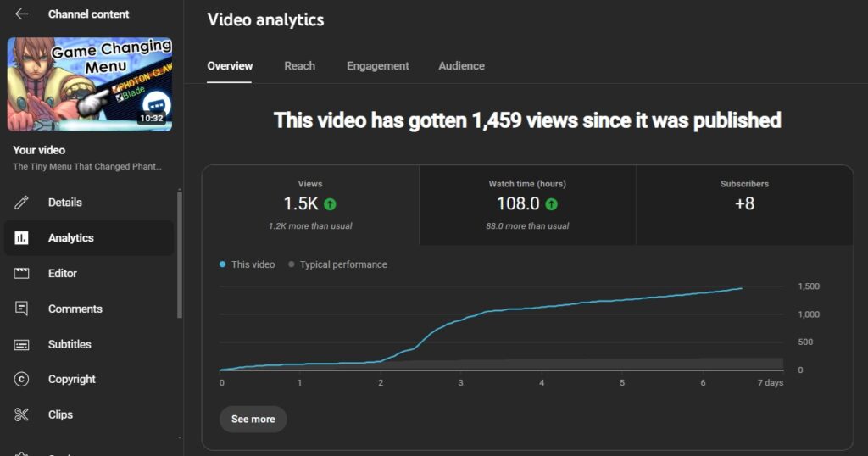Click the Comments speech bubble icon
868x456 pixels.
pyautogui.click(x=22, y=309)
